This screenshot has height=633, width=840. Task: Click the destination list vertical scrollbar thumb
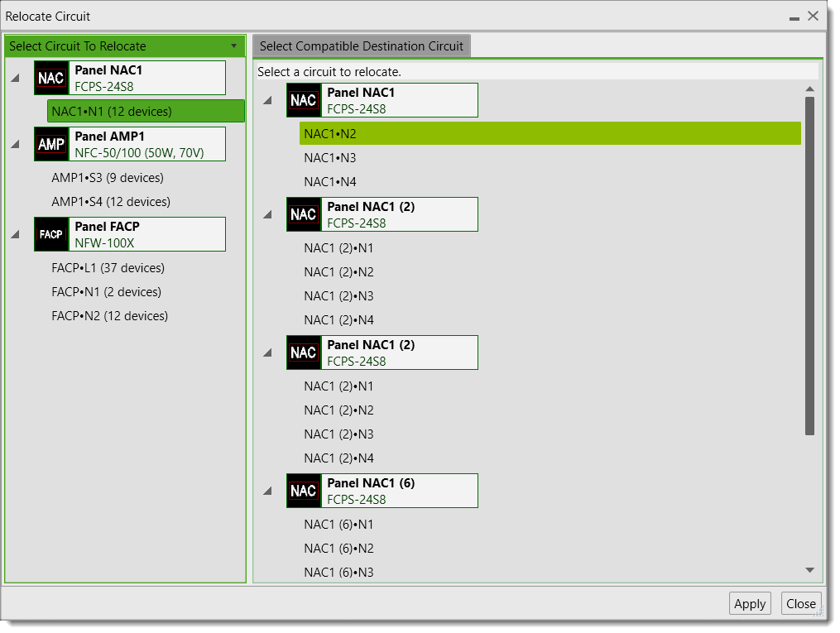pos(810,266)
